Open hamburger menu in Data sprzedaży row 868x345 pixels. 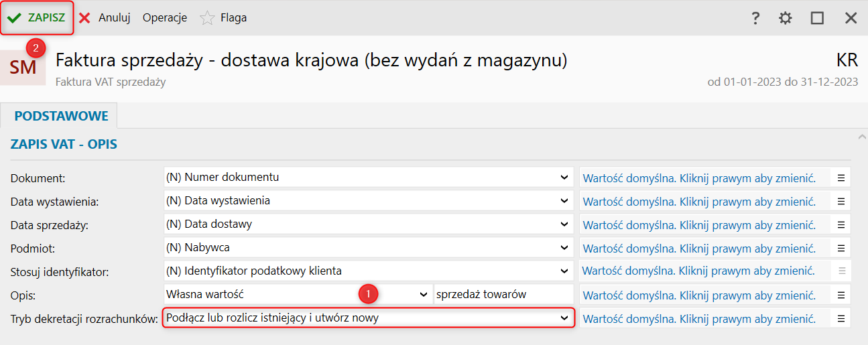point(841,224)
